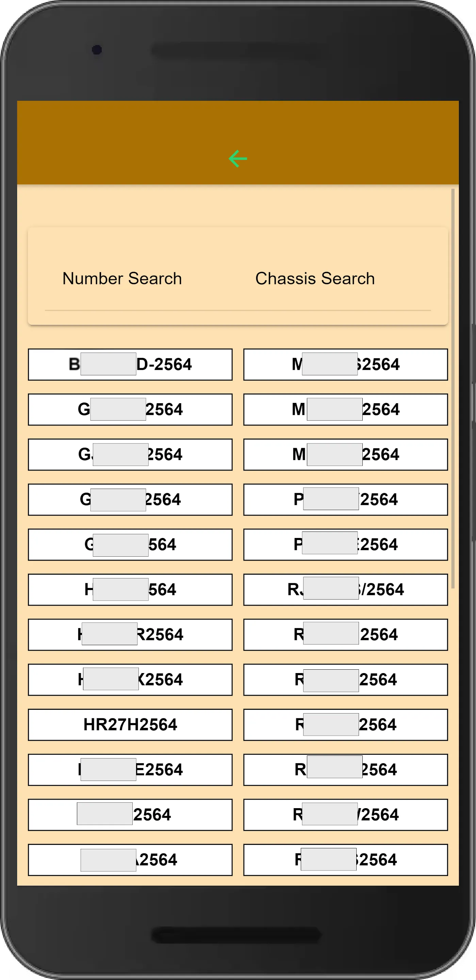This screenshot has height=980, width=476.
Task: Click the vertical scrollbar of the results list
Action: click(x=453, y=388)
